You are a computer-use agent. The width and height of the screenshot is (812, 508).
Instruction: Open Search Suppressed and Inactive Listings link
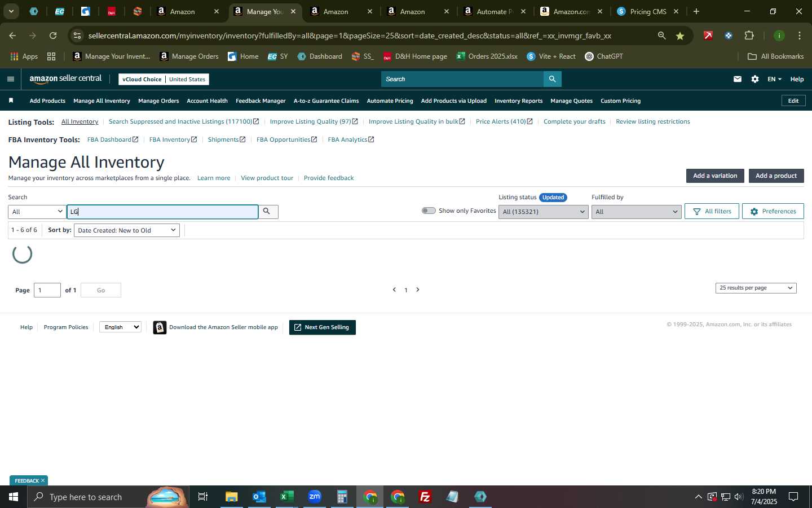pyautogui.click(x=183, y=121)
